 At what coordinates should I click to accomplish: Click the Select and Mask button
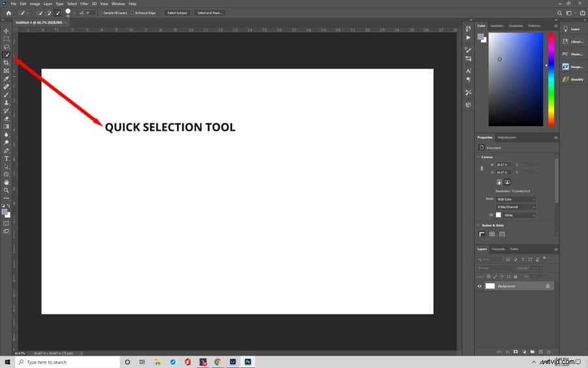click(209, 13)
